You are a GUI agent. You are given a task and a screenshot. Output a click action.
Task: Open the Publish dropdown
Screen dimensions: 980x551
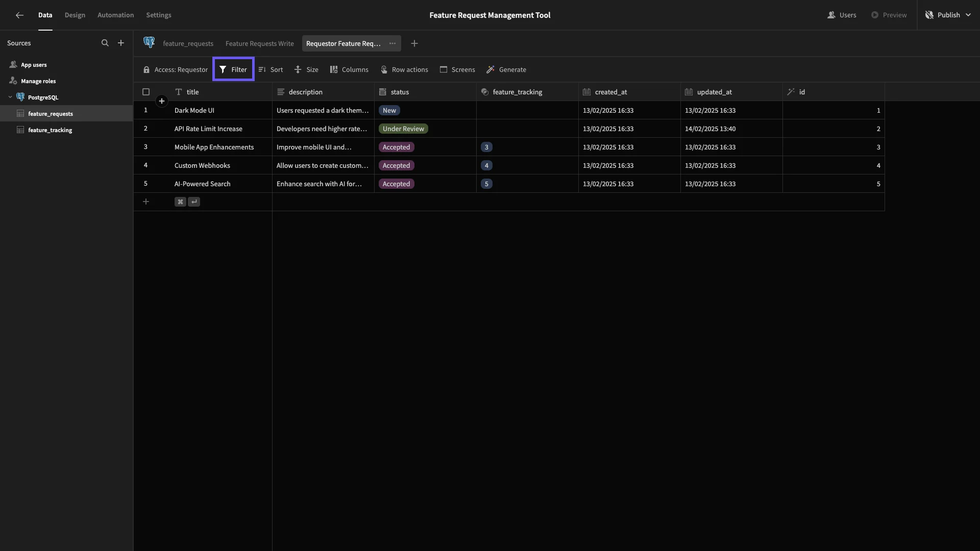click(948, 15)
